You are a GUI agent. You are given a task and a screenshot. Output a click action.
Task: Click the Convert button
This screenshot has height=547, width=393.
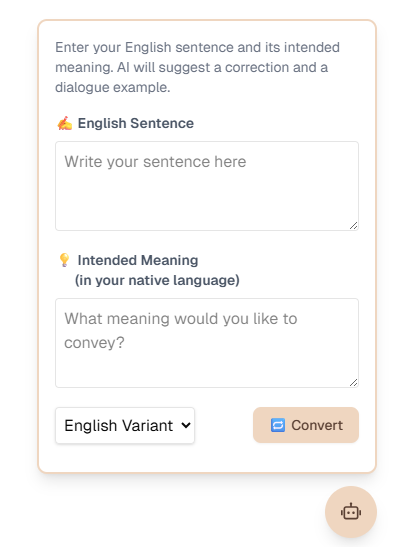(x=306, y=425)
